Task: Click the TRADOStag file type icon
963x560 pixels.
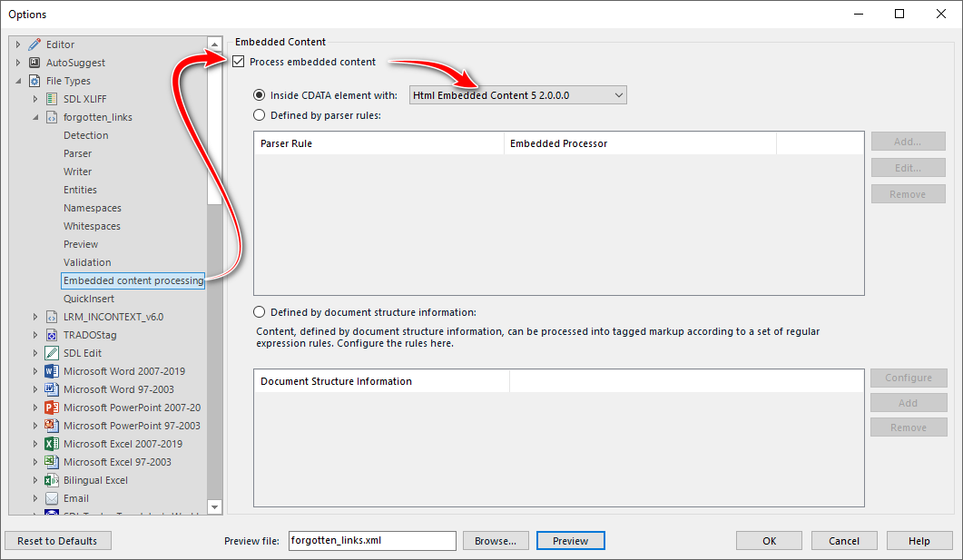Action: click(x=52, y=335)
